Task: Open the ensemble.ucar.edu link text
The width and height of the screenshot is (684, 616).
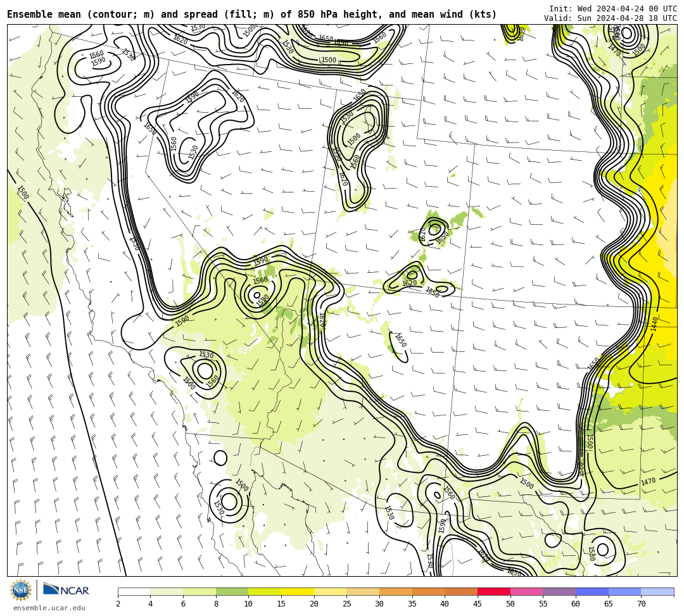Action: [x=49, y=608]
